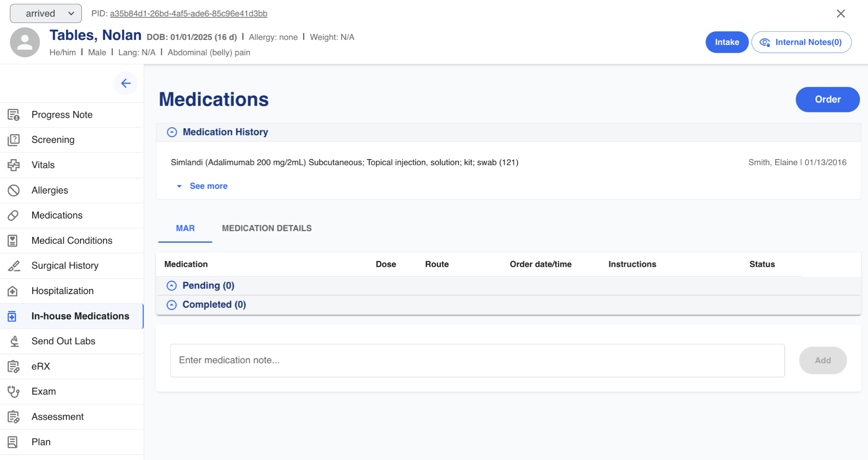Click the Vitals sidebar icon
This screenshot has height=460, width=868.
(14, 165)
